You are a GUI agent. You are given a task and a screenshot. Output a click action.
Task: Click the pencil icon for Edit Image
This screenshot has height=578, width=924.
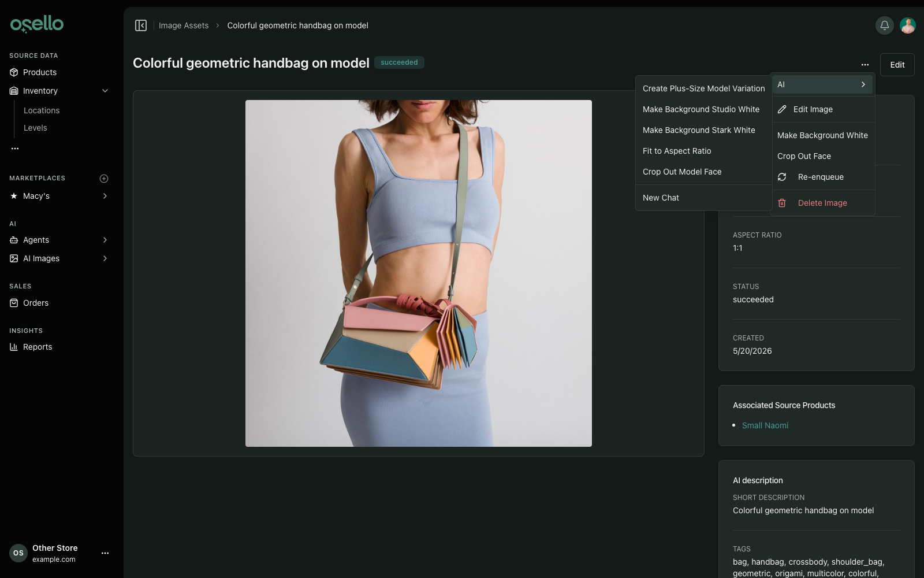point(782,109)
